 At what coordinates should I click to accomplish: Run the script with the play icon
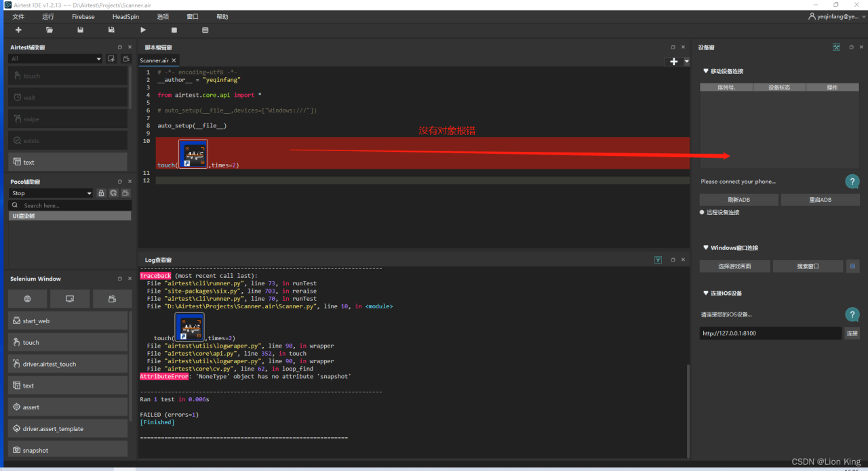tap(143, 30)
